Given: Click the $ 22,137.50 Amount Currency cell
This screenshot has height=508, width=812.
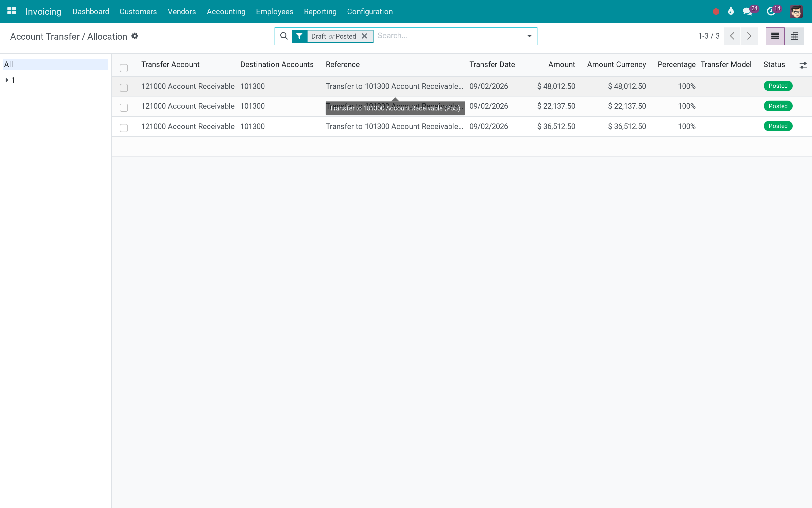Looking at the screenshot, I should tap(627, 106).
